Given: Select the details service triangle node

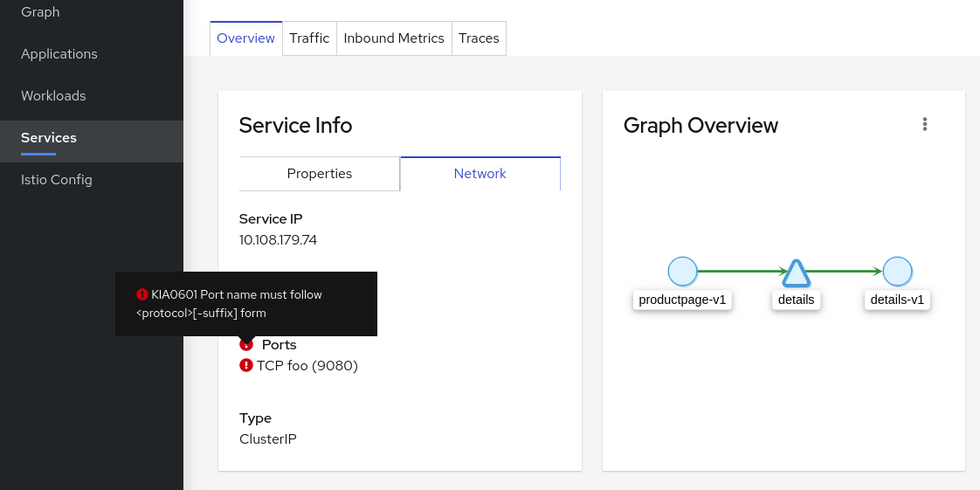Looking at the screenshot, I should click(796, 273).
